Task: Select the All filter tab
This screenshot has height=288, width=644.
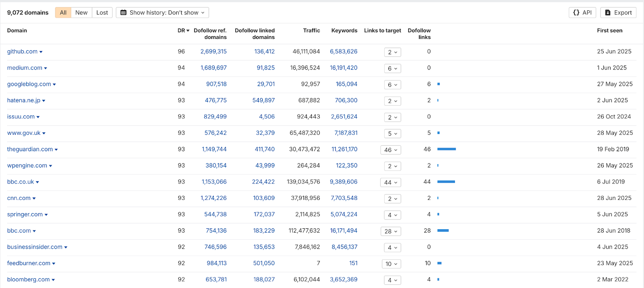Action: click(63, 12)
